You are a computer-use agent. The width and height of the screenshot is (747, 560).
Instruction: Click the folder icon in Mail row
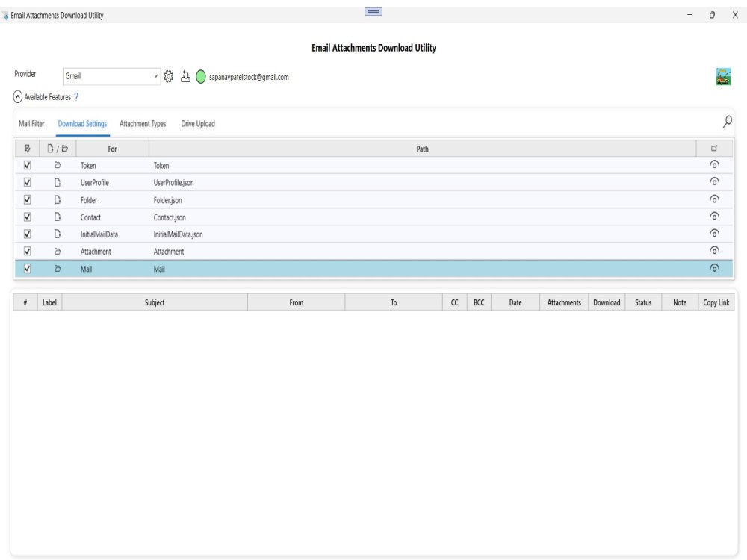(x=58, y=269)
